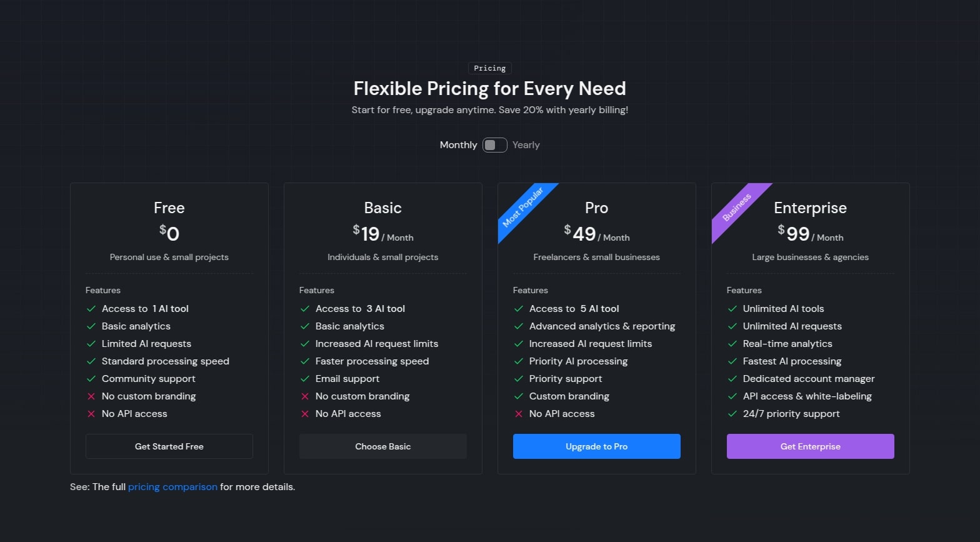Click the Most Popular ribbon badge
This screenshot has width=980, height=542.
522,207
